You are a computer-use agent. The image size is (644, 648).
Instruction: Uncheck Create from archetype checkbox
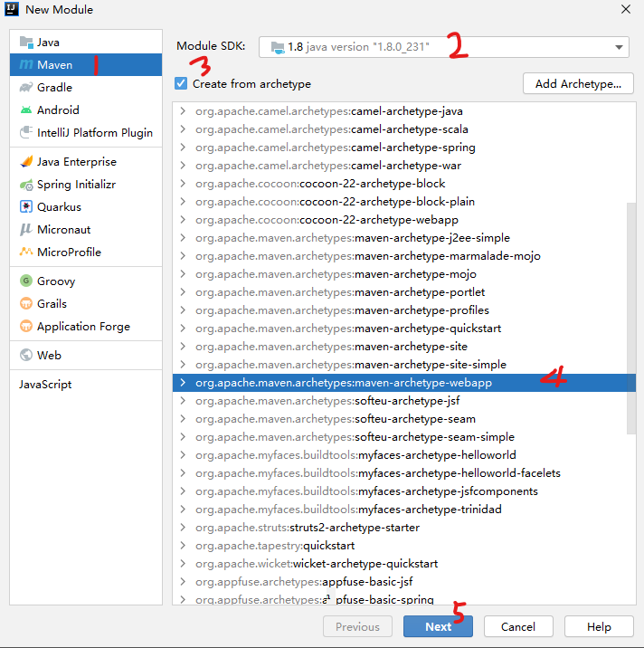pos(181,83)
